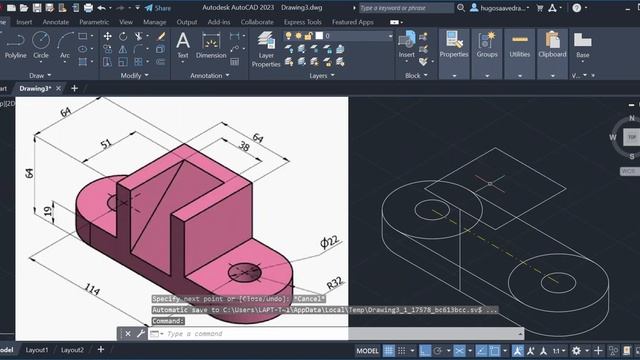Image resolution: width=640 pixels, height=360 pixels.
Task: Activate the Trim tool
Action: pyautogui.click(x=138, y=36)
